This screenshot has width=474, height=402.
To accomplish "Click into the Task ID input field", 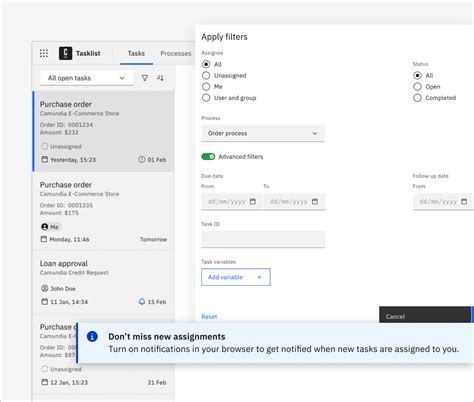I will click(x=263, y=239).
